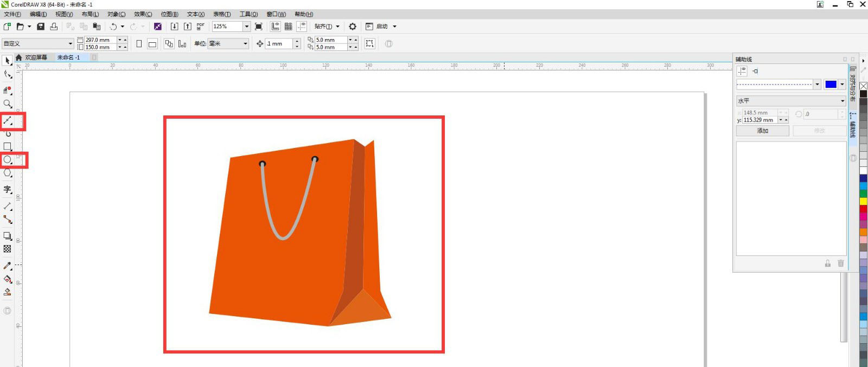This screenshot has width=868, height=367.
Task: Toggle show rulers button
Action: (x=276, y=26)
